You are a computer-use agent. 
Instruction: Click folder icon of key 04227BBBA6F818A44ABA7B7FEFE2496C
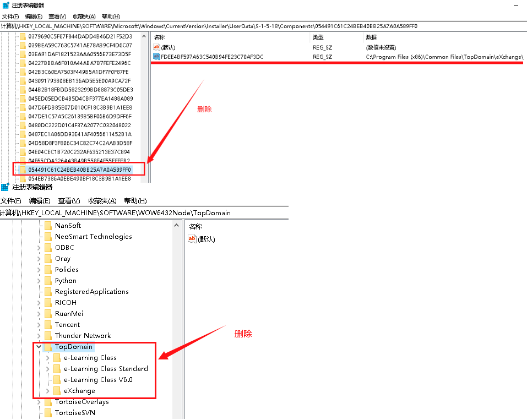coord(23,63)
